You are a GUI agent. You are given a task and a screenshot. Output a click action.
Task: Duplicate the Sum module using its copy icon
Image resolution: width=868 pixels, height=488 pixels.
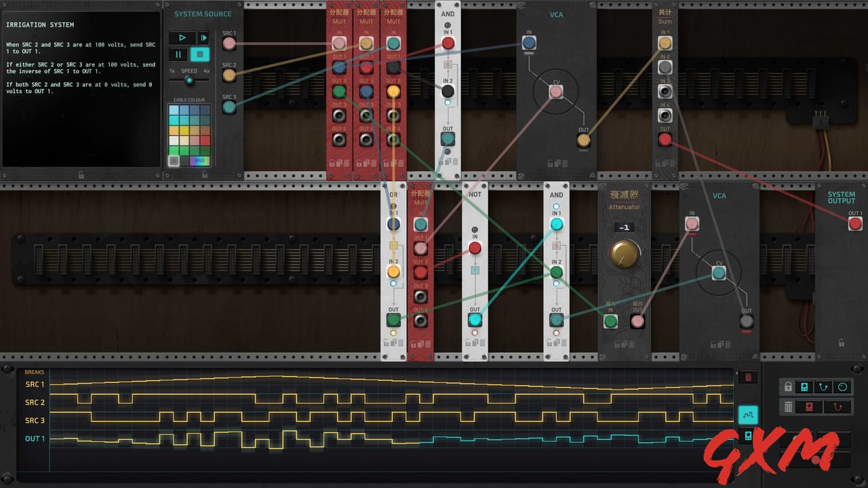click(x=663, y=163)
